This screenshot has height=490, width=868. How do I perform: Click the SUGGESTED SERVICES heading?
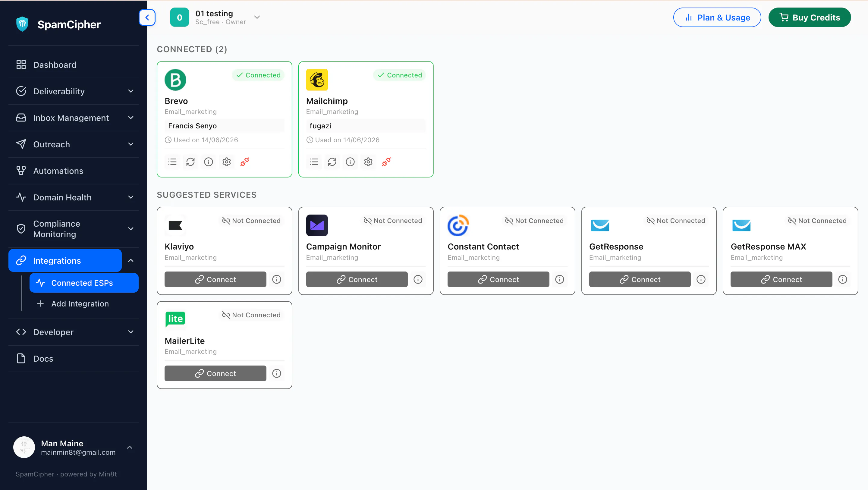(x=207, y=195)
